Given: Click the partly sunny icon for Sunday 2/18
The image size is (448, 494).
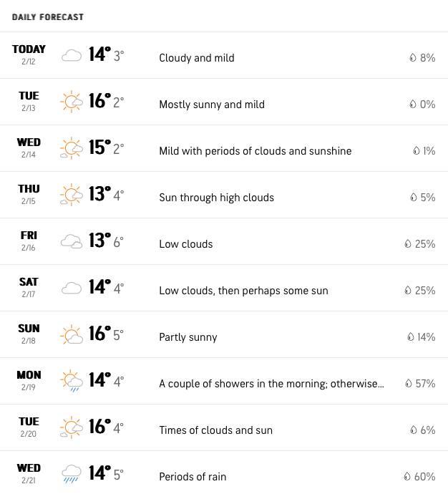Looking at the screenshot, I should point(72,334).
